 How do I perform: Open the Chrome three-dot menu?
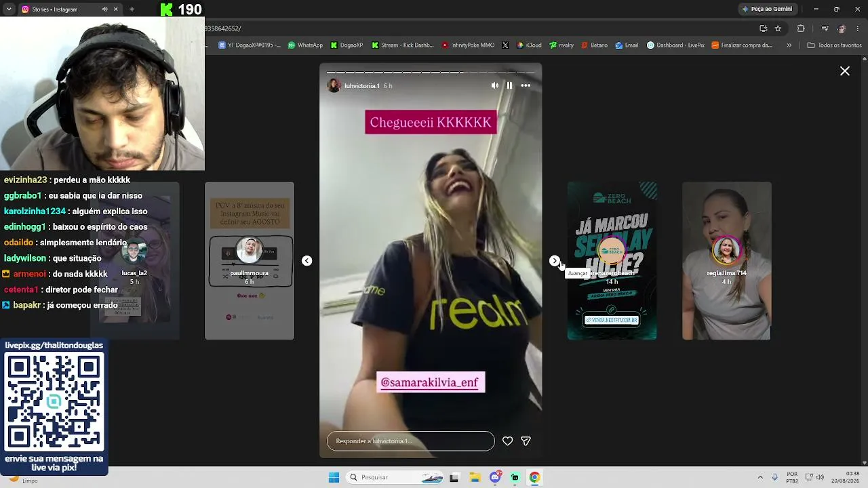pos(859,28)
